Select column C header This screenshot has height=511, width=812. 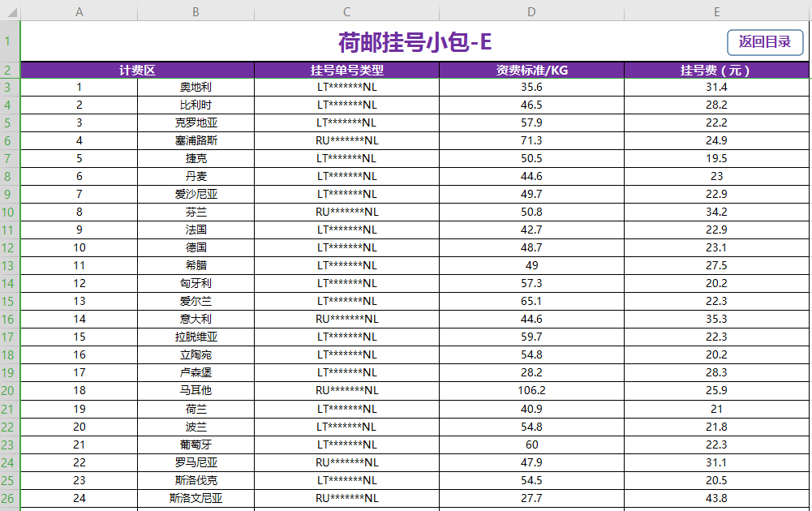(346, 11)
